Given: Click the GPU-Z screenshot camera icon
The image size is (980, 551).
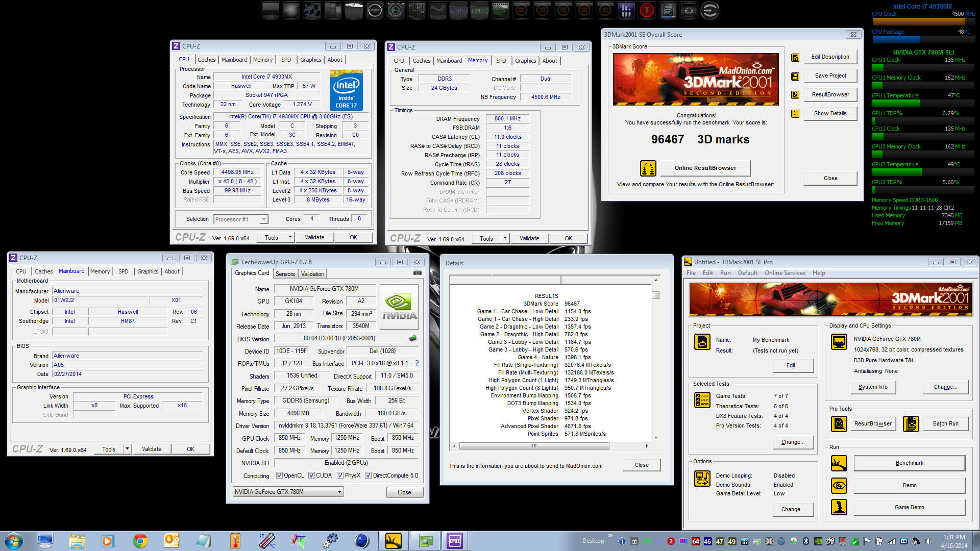Looking at the screenshot, I should click(418, 273).
